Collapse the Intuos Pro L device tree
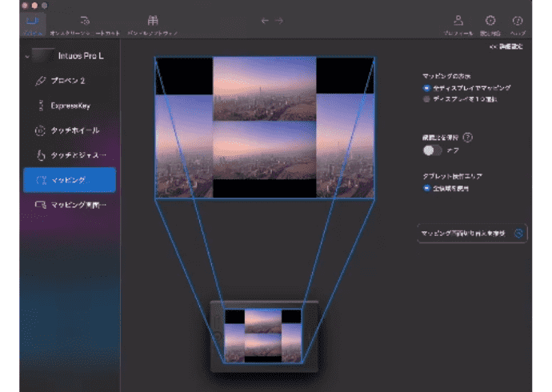Image resolution: width=552 pixels, height=392 pixels. point(26,56)
